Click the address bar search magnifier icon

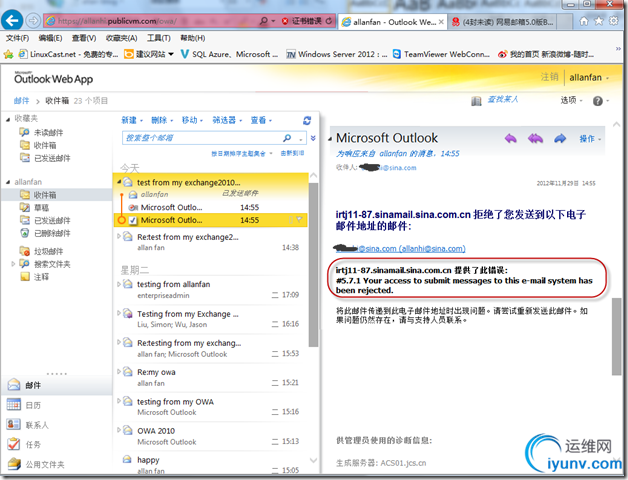click(264, 21)
